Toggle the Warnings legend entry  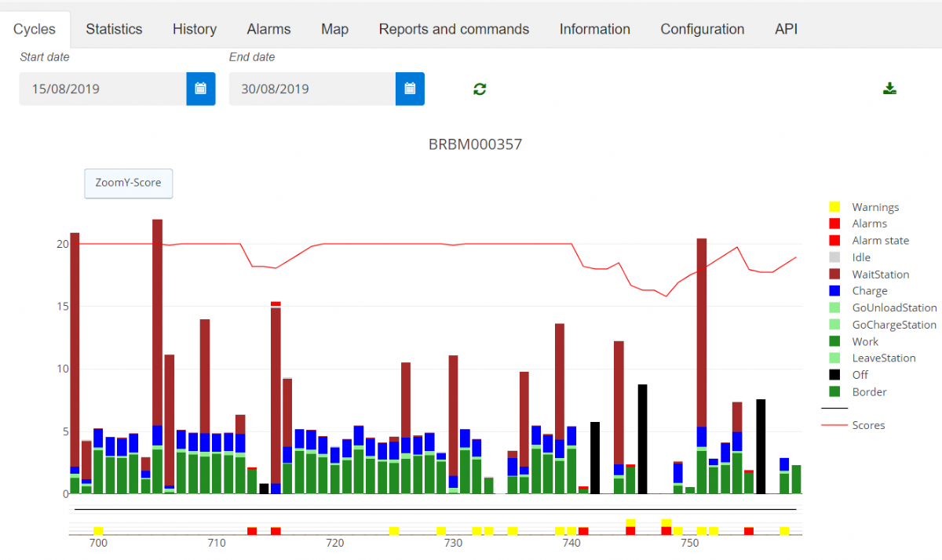click(x=875, y=207)
